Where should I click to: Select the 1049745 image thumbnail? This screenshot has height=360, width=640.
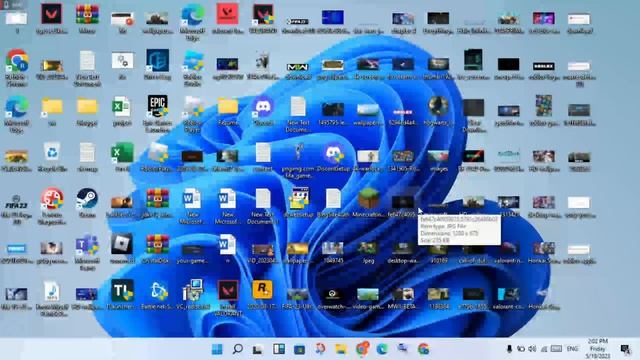(x=333, y=248)
